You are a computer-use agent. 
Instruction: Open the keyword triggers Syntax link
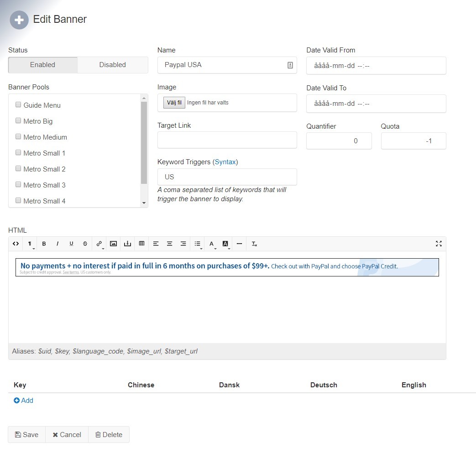pyautogui.click(x=225, y=162)
